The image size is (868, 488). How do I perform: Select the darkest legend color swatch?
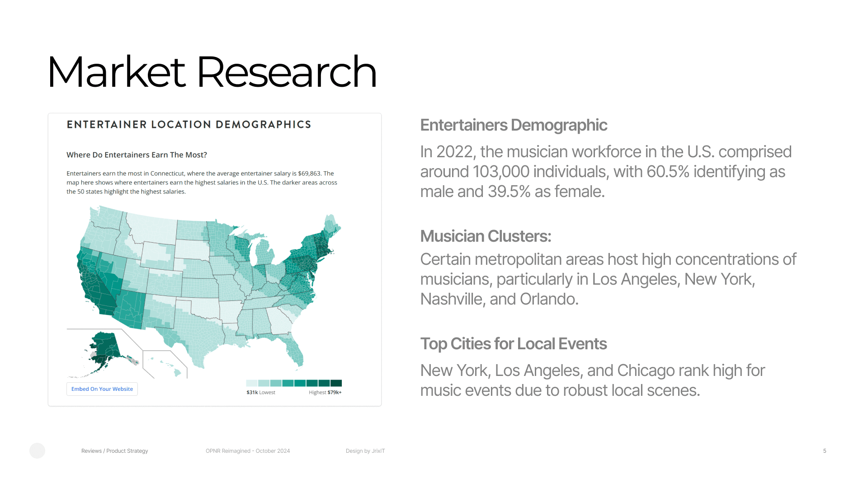point(336,383)
